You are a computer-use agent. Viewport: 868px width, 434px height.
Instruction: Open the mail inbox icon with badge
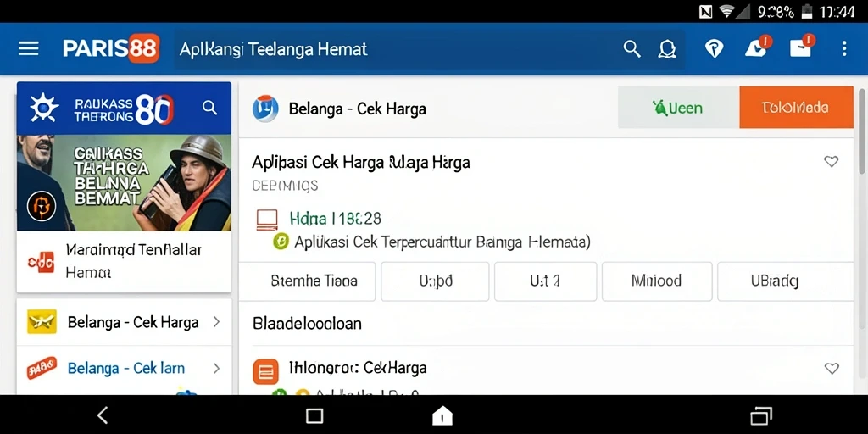[802, 47]
